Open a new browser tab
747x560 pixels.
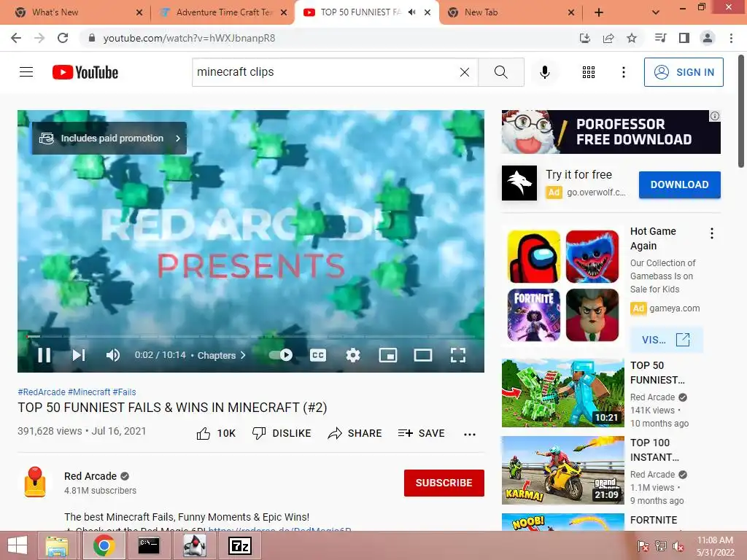(x=599, y=12)
